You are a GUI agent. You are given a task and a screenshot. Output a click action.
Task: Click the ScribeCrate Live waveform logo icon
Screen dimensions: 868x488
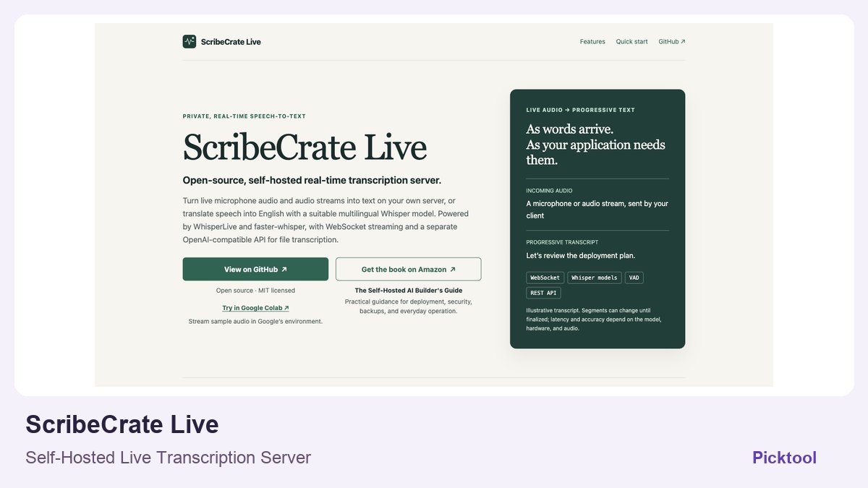coord(190,41)
